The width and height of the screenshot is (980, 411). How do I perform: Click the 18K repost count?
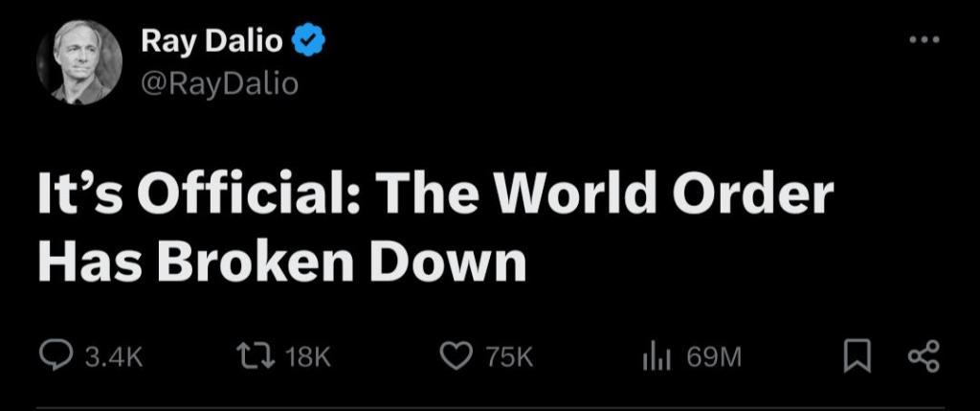[x=308, y=358]
